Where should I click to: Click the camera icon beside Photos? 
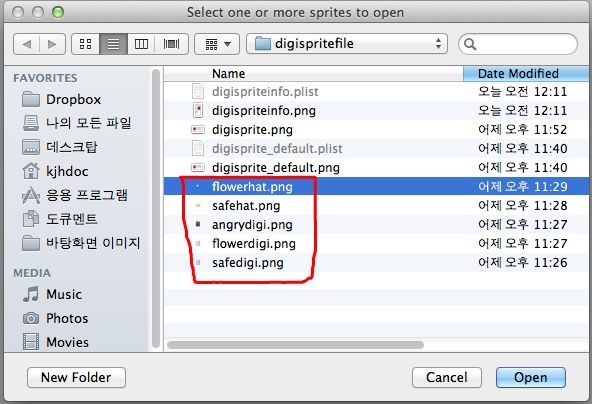click(31, 318)
